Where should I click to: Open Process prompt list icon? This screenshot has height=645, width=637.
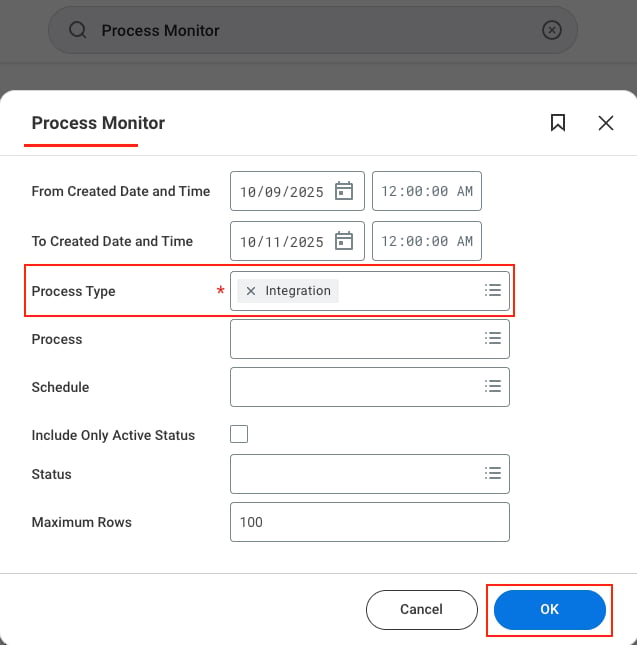(x=493, y=339)
